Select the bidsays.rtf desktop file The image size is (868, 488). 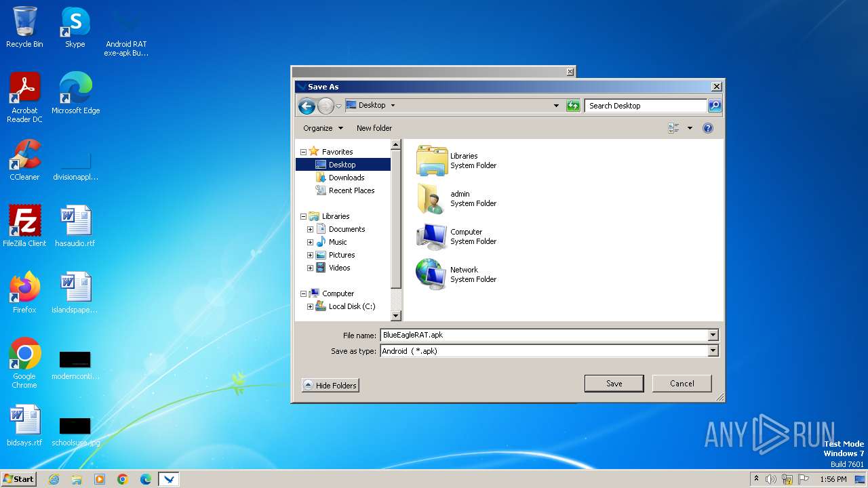click(24, 426)
